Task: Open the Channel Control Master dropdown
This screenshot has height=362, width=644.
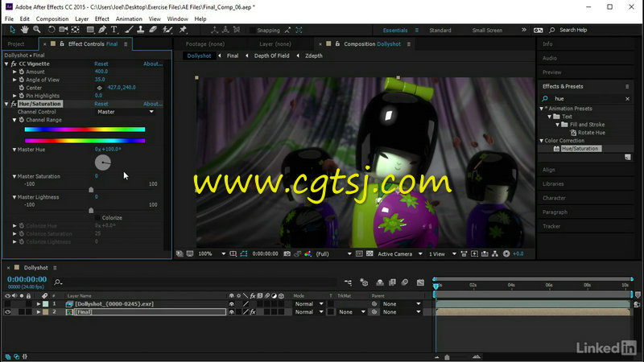Action: click(125, 112)
